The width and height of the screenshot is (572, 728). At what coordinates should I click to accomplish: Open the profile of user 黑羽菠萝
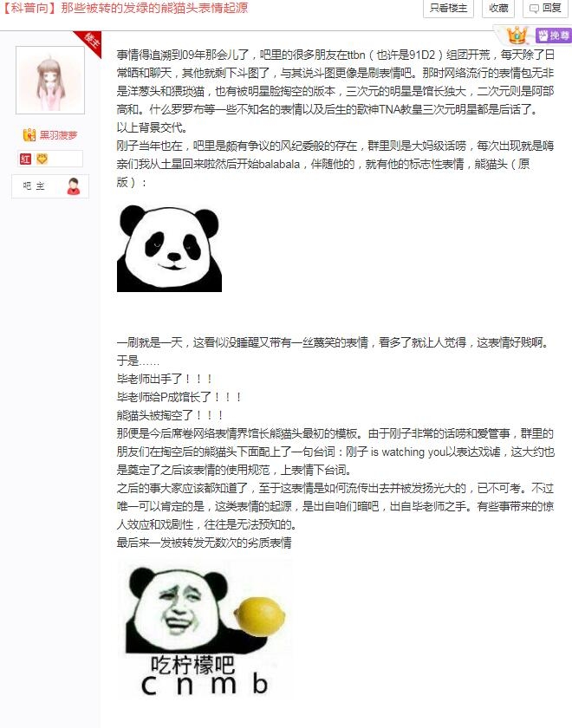[58, 135]
